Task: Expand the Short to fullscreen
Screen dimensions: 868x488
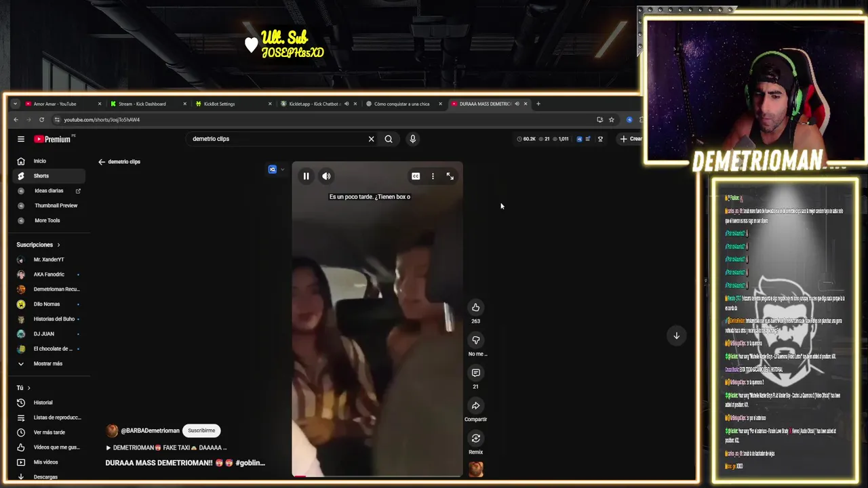Action: click(450, 176)
